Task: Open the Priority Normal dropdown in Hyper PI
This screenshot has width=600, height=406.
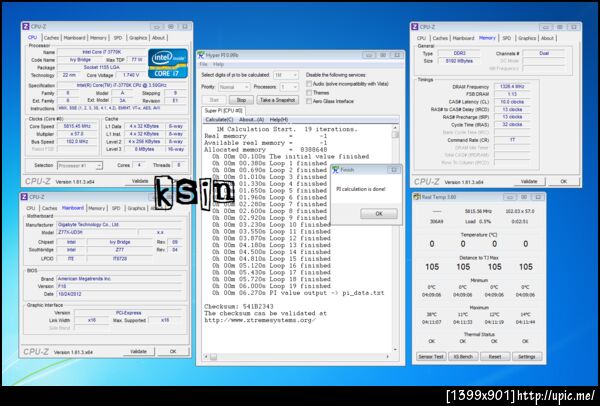Action: (234, 87)
